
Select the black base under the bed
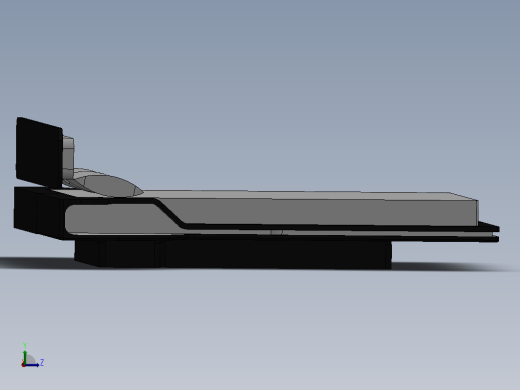(233, 253)
